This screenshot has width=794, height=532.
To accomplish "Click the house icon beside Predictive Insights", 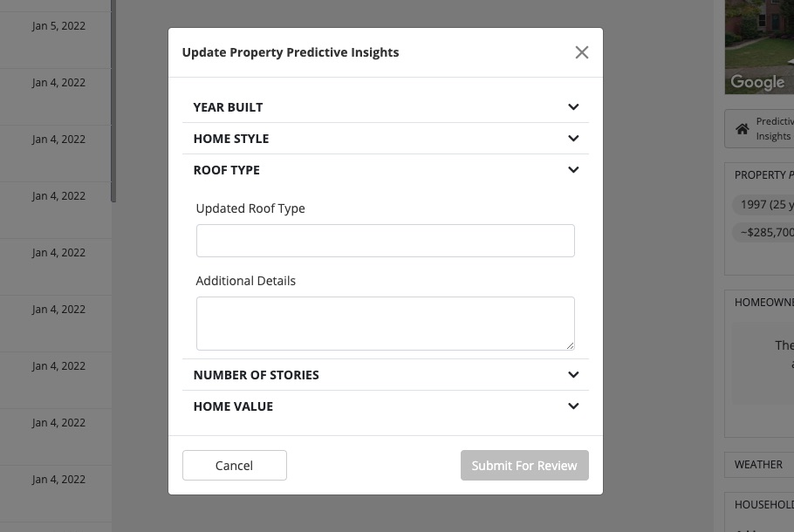I will click(x=743, y=129).
